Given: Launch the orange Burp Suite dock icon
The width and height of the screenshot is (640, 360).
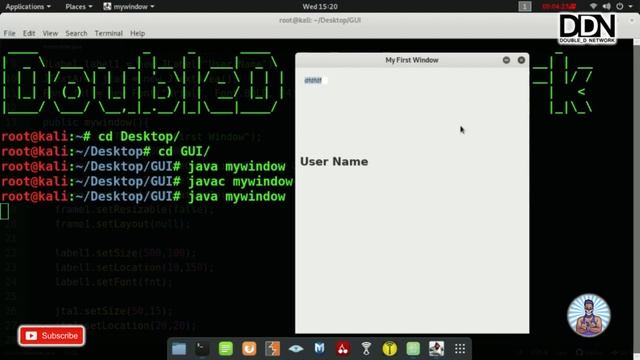Looking at the screenshot, I should tap(249, 349).
